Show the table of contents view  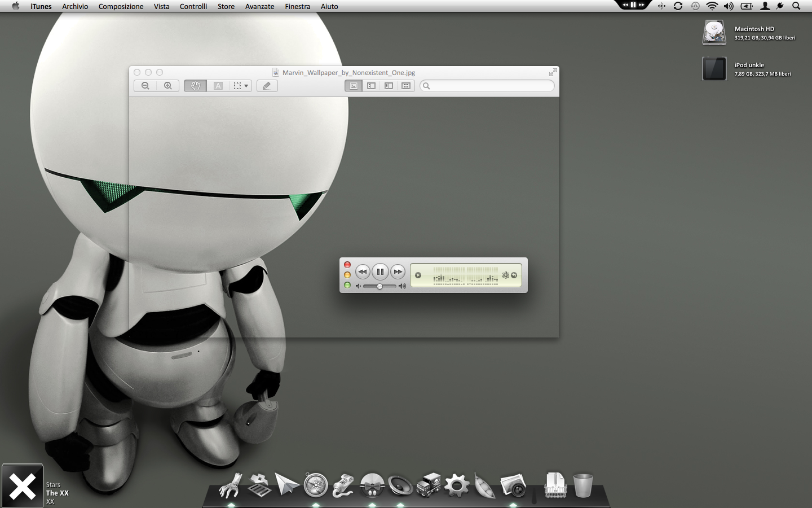389,86
